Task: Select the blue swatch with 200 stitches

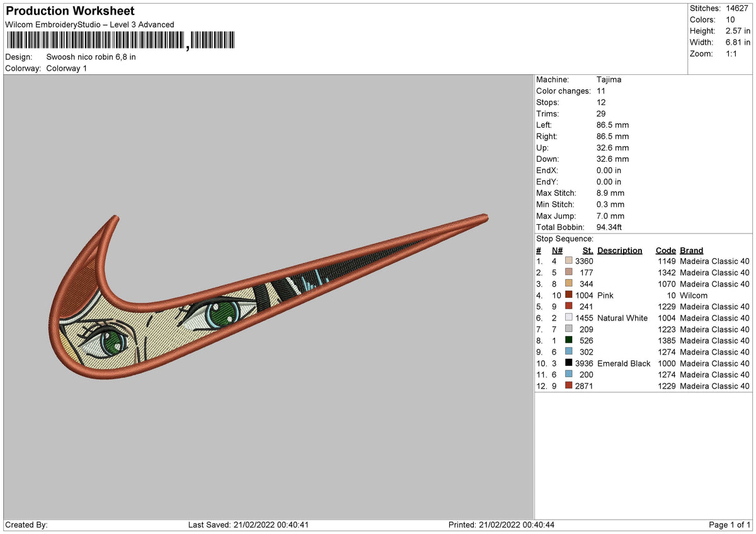Action: pyautogui.click(x=569, y=375)
